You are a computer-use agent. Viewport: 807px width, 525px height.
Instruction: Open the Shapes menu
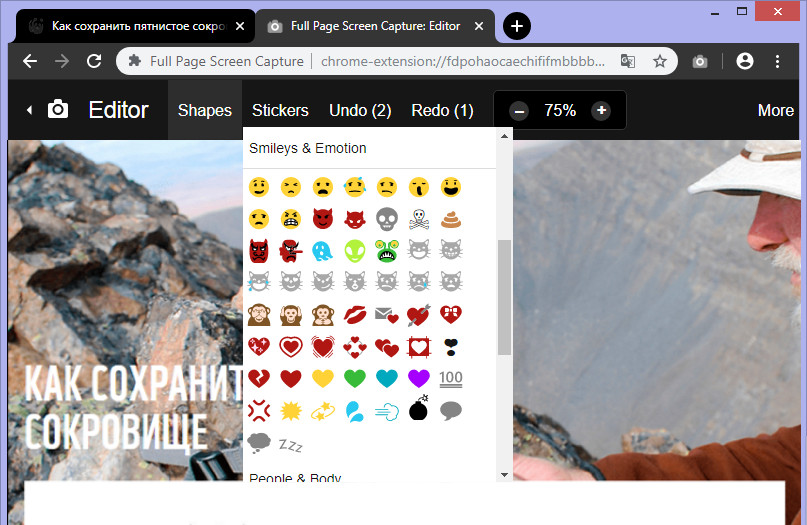(205, 110)
